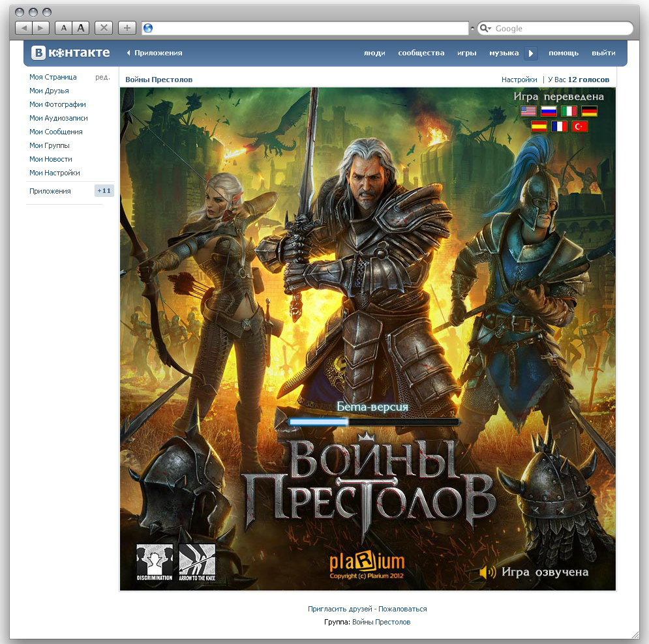This screenshot has height=644, width=649.
Task: Select the American flag language
Action: (x=528, y=111)
